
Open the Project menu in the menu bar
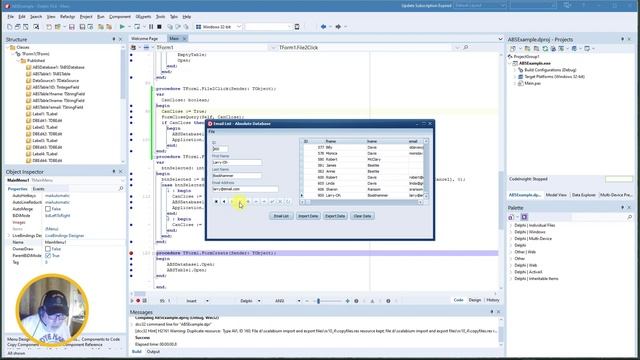click(86, 17)
